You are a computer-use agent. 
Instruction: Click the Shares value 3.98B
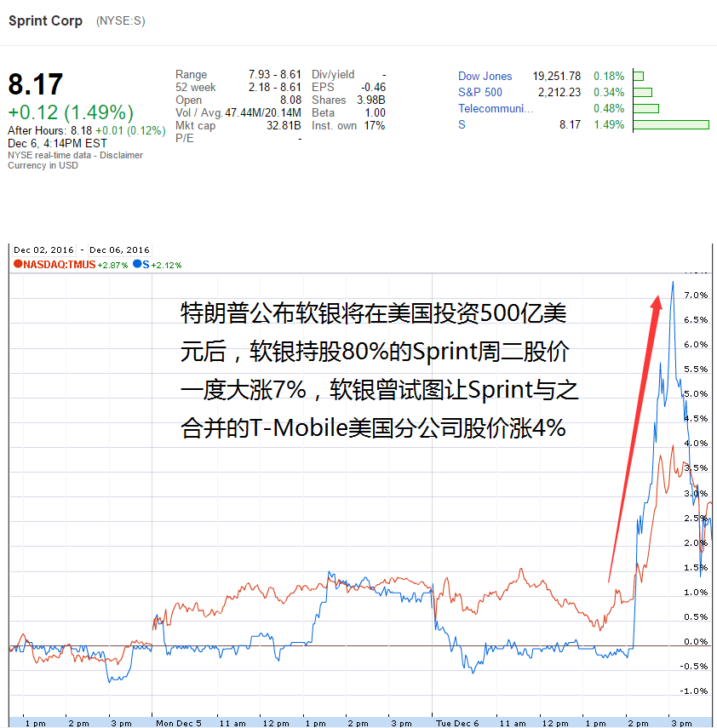(x=370, y=100)
